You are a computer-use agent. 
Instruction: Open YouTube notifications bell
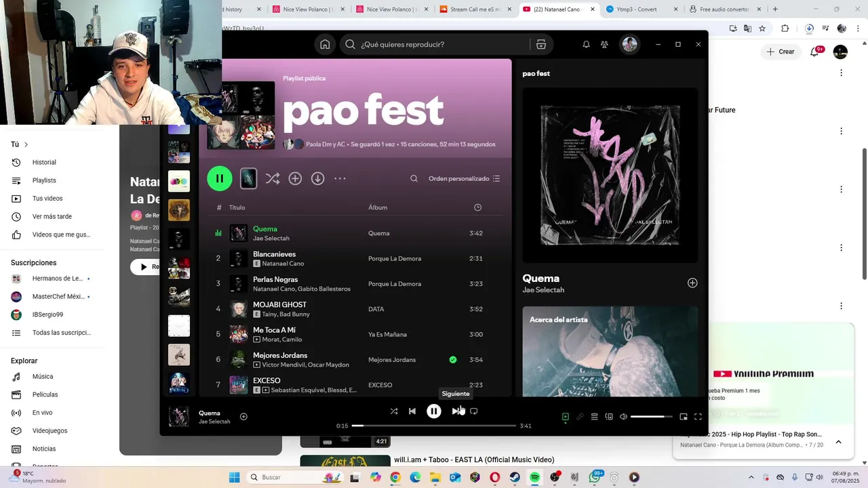[x=815, y=52]
